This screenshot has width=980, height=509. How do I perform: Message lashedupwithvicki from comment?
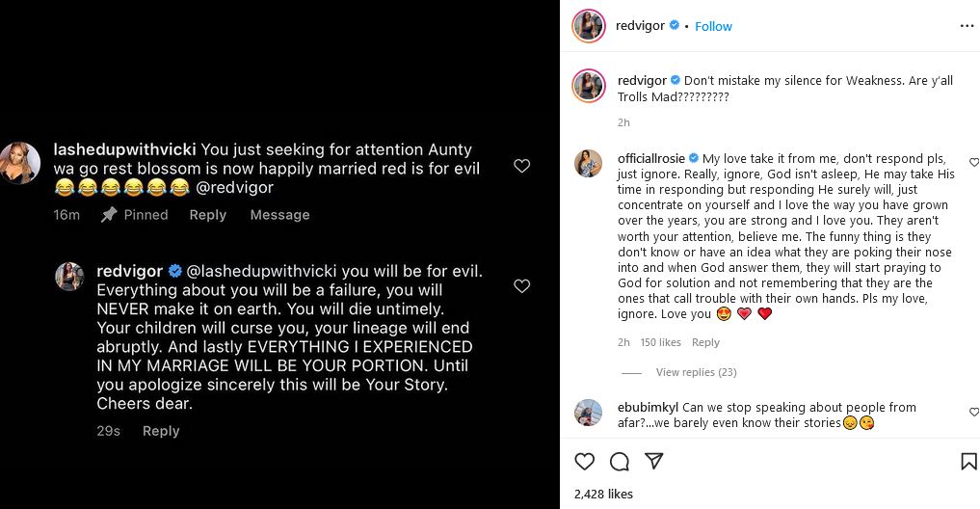[x=279, y=215]
